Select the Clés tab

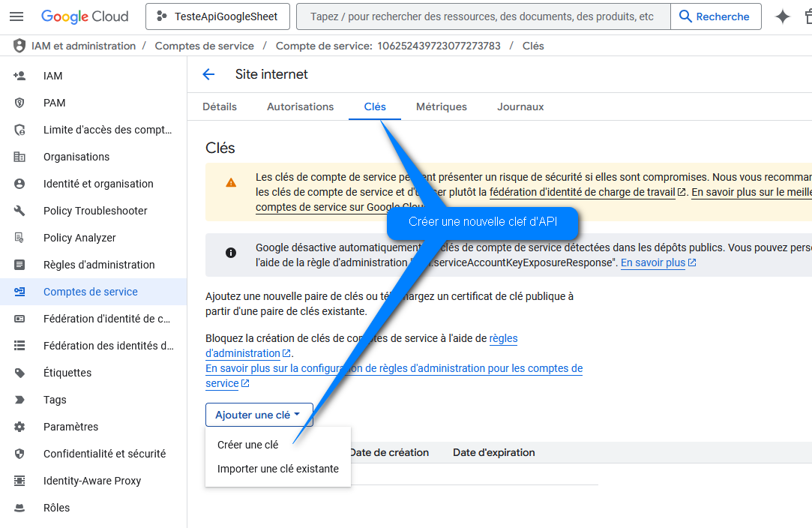point(375,106)
